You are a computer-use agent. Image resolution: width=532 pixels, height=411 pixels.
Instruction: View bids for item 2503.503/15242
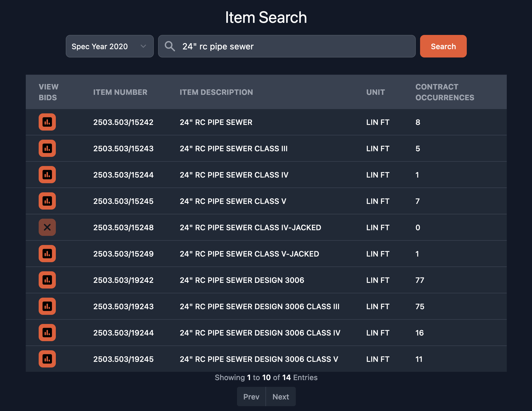[x=47, y=122]
